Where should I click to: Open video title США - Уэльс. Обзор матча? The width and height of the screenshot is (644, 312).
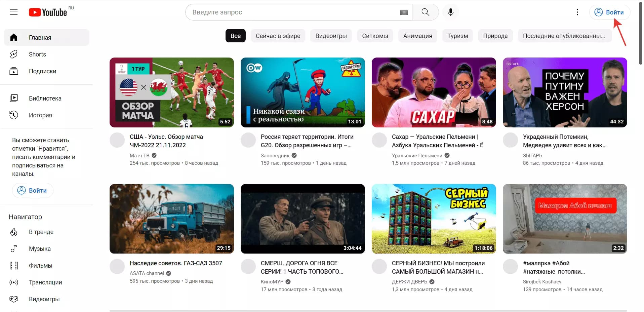coord(166,141)
